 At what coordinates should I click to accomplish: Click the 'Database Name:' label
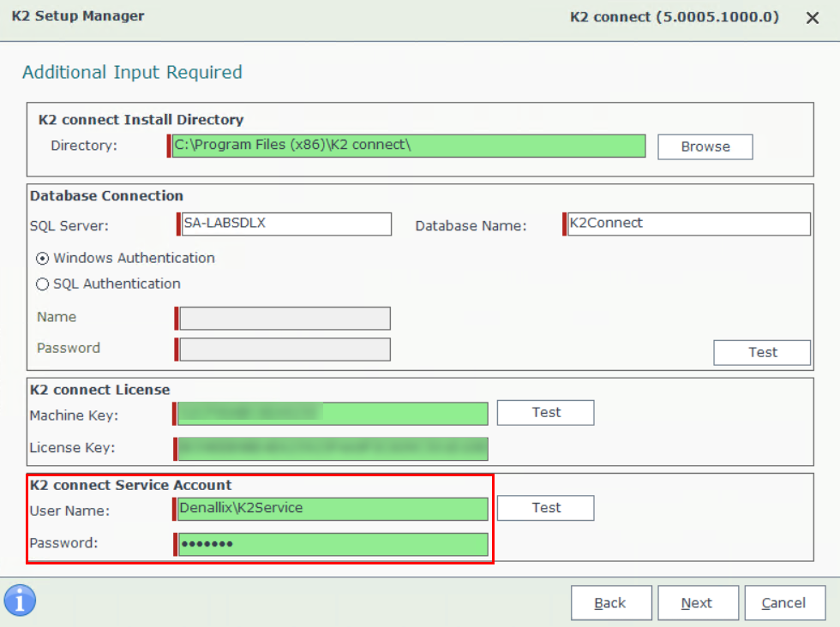point(471,226)
